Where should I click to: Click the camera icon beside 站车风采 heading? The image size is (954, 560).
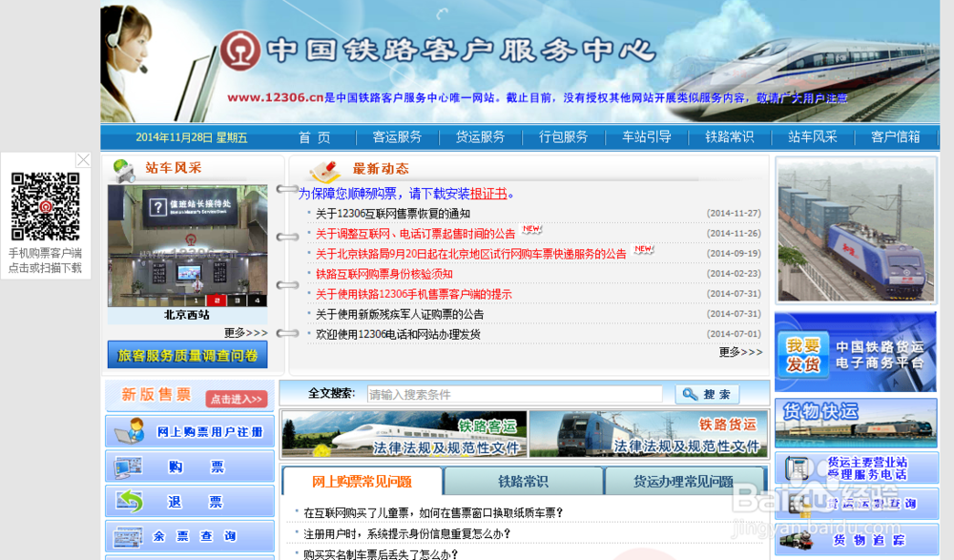(124, 171)
